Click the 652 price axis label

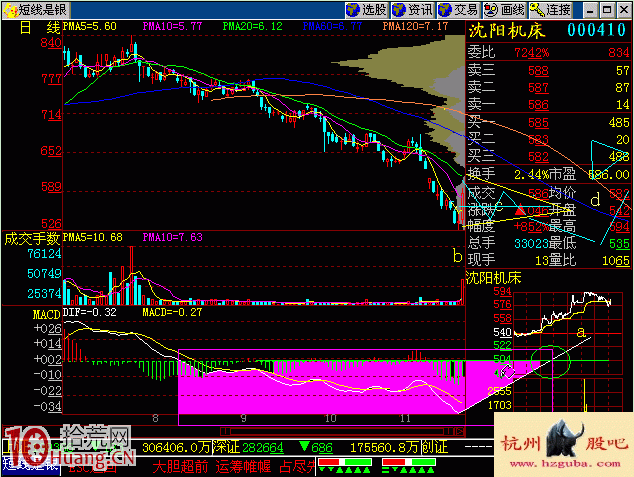pos(51,151)
